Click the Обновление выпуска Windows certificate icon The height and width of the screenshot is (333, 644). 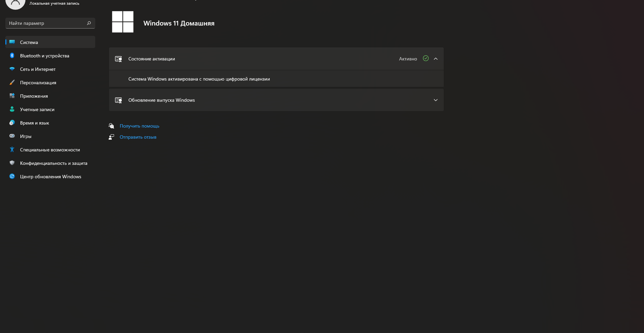click(x=118, y=100)
